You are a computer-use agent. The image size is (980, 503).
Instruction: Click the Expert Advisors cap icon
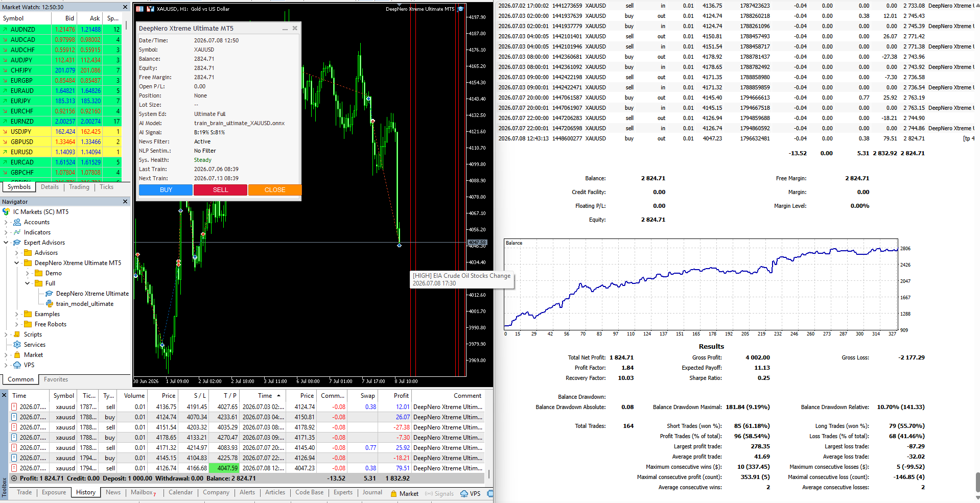[x=17, y=242]
